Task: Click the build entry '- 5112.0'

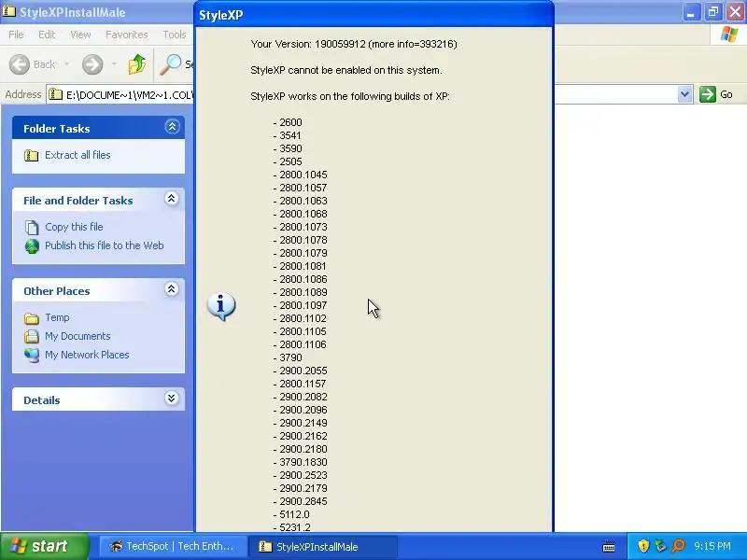Action: point(291,515)
